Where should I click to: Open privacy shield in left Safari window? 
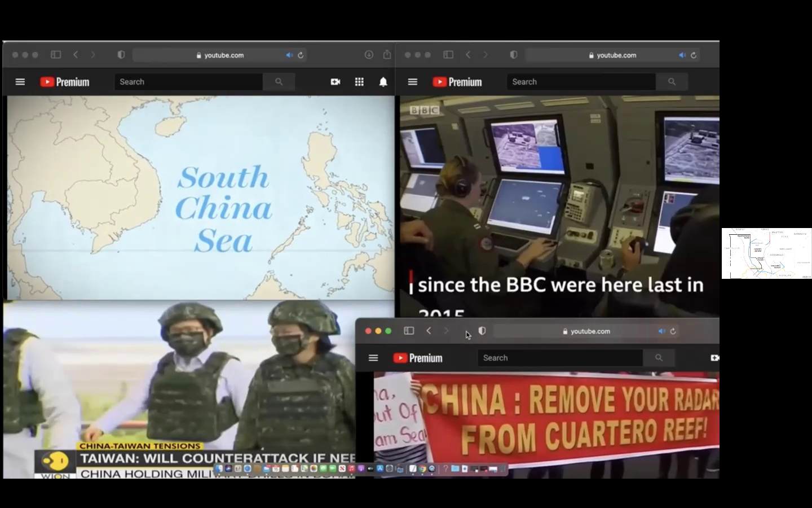click(121, 55)
